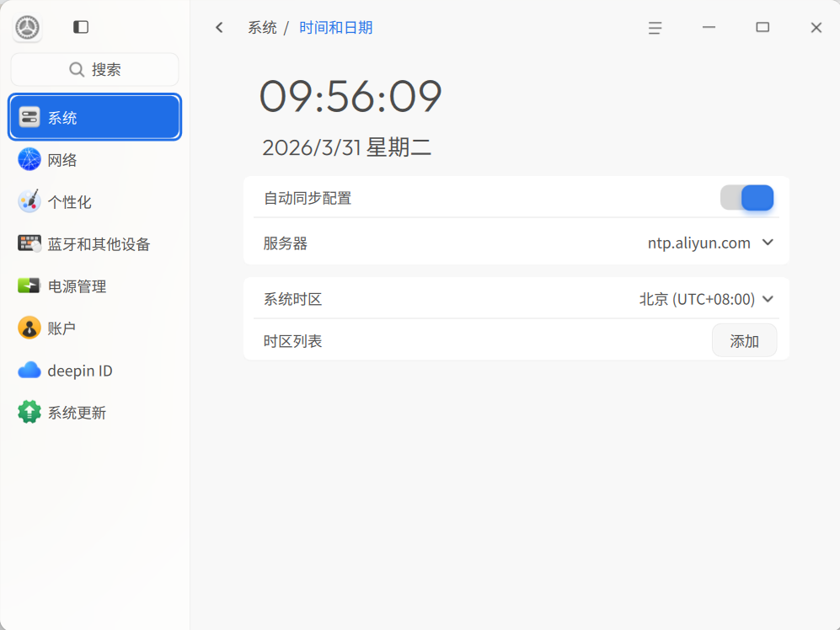Open the 系统更新 (System Update) icon
Image resolution: width=840 pixels, height=630 pixels.
[x=29, y=412]
